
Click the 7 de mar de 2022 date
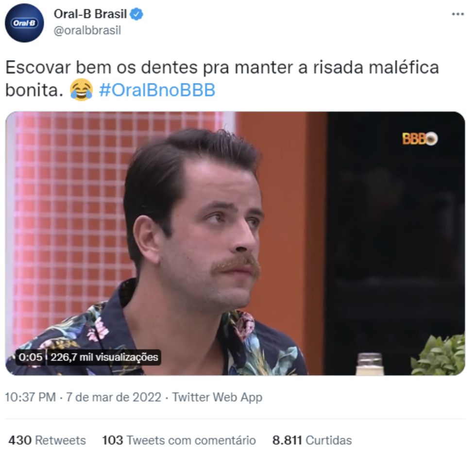pyautogui.click(x=114, y=397)
